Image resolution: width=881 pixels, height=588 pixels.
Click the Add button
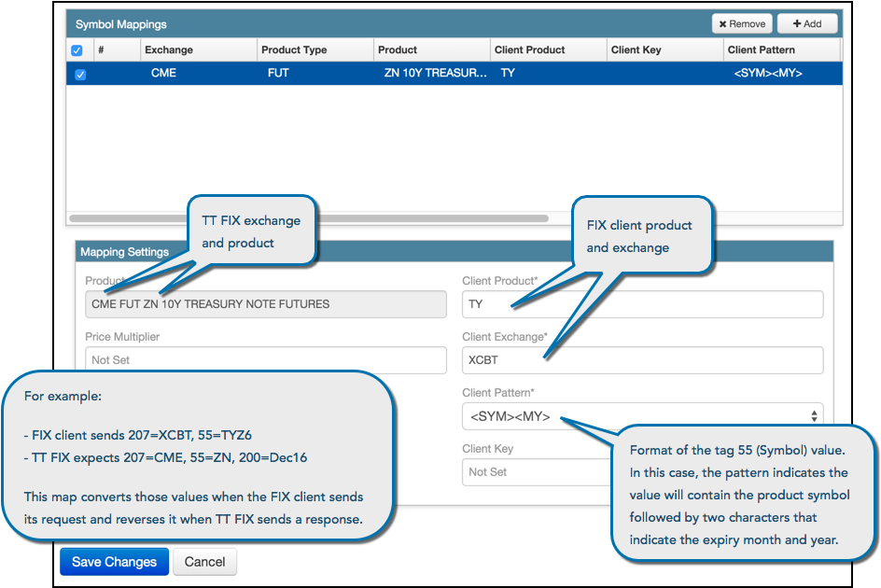click(x=807, y=24)
